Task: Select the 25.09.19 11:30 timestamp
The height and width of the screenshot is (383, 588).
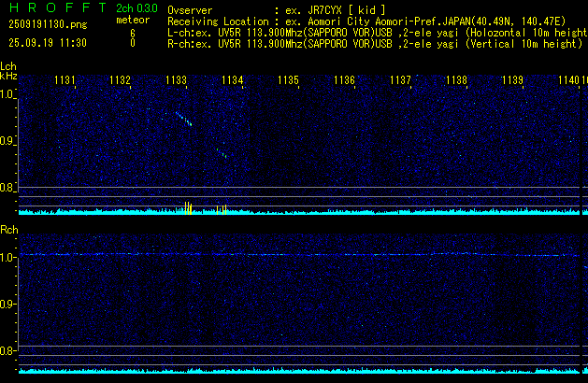Action: (x=44, y=43)
